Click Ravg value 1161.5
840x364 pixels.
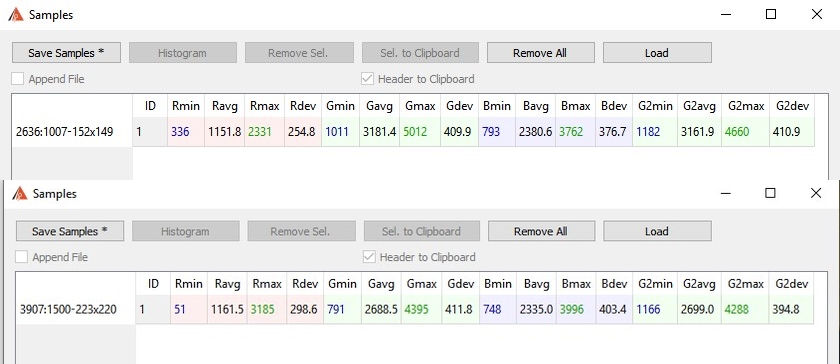click(228, 309)
